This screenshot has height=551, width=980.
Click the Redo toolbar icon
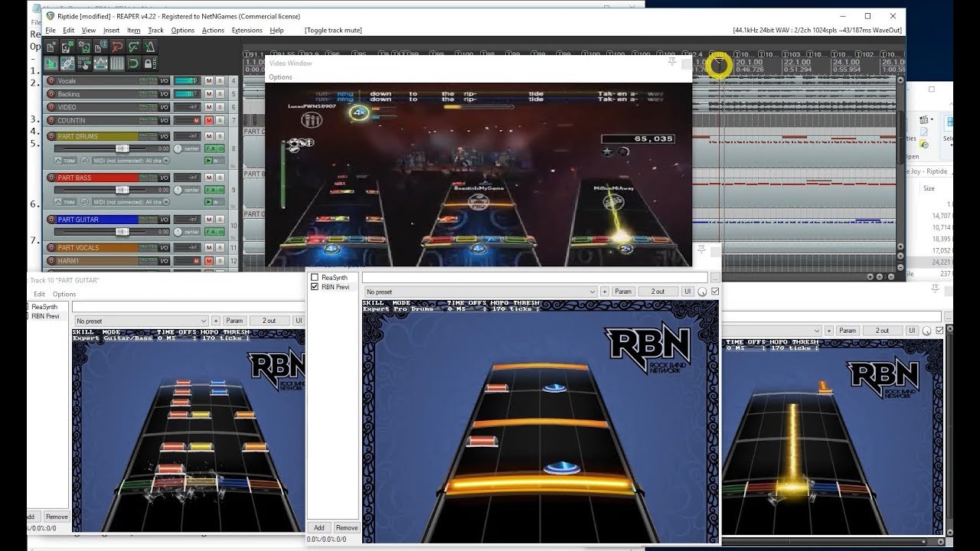point(134,47)
